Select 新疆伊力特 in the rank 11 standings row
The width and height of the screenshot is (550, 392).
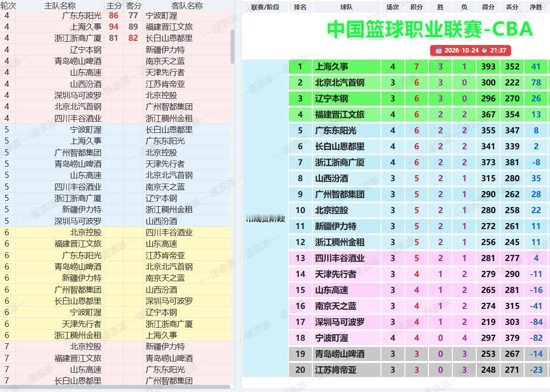point(335,226)
